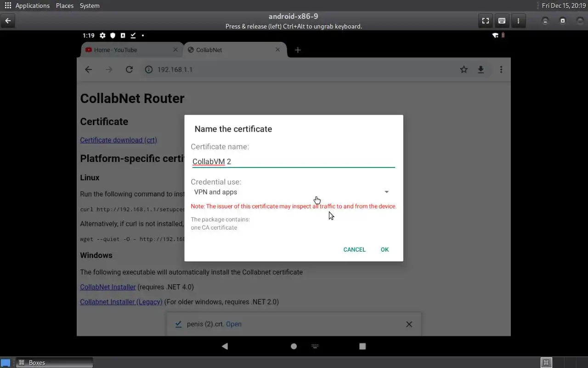The image size is (588, 368).
Task: Click the Collabnet Installer (Legacy) link
Action: (121, 302)
